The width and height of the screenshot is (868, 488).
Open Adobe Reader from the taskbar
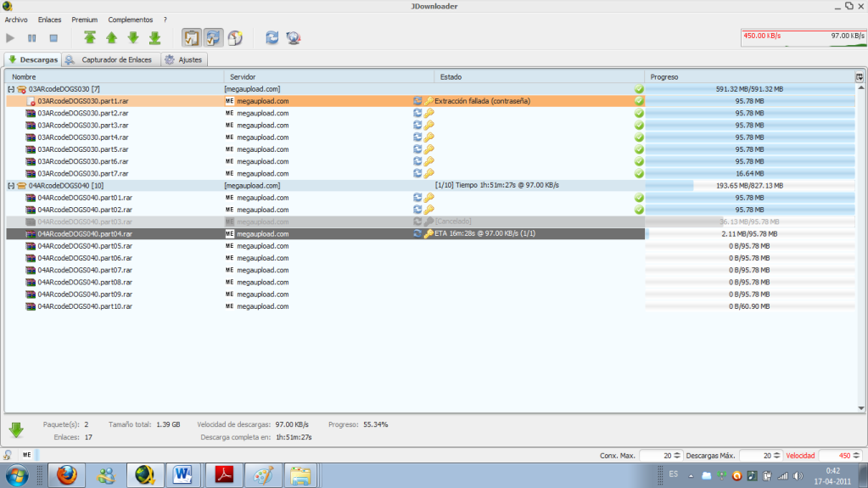click(x=224, y=475)
